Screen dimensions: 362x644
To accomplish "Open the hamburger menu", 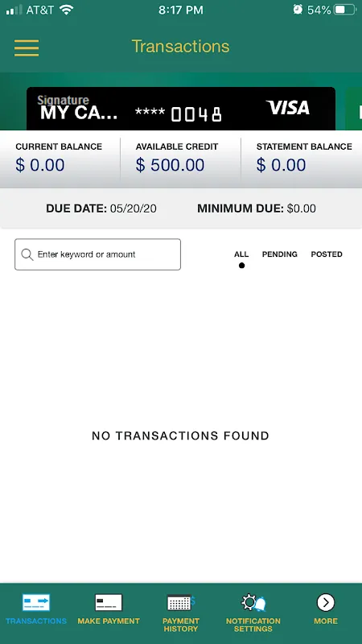I will coord(27,48).
